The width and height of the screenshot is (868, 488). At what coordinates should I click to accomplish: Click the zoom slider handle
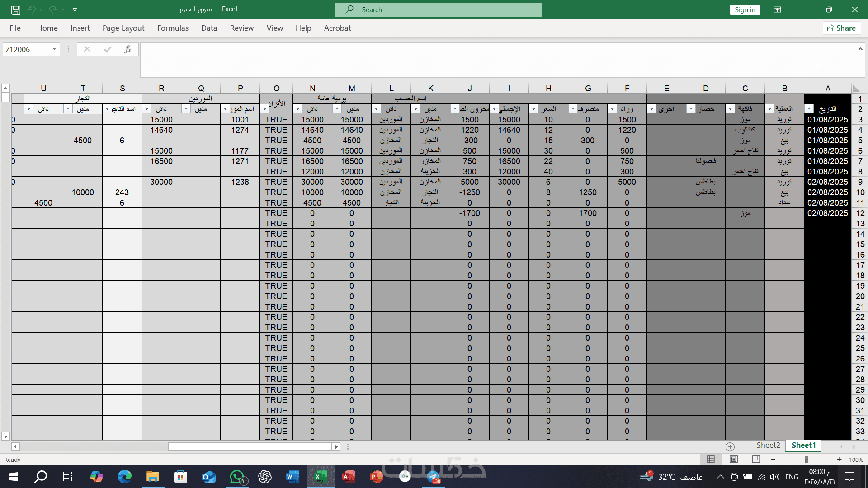pyautogui.click(x=806, y=460)
